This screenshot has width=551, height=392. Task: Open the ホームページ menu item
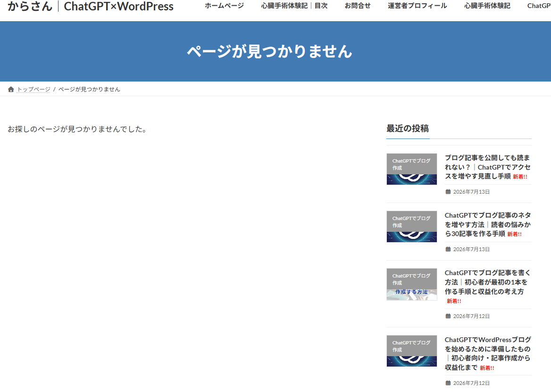pyautogui.click(x=224, y=6)
